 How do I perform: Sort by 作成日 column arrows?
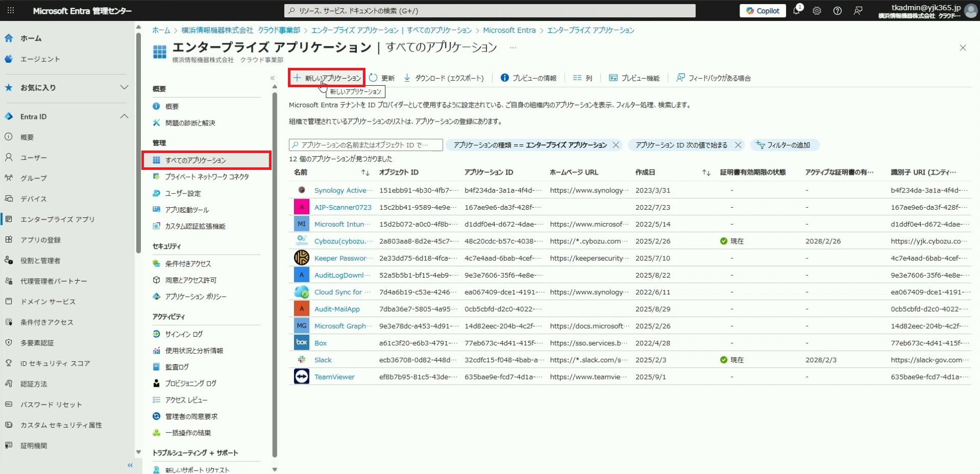tap(706, 173)
